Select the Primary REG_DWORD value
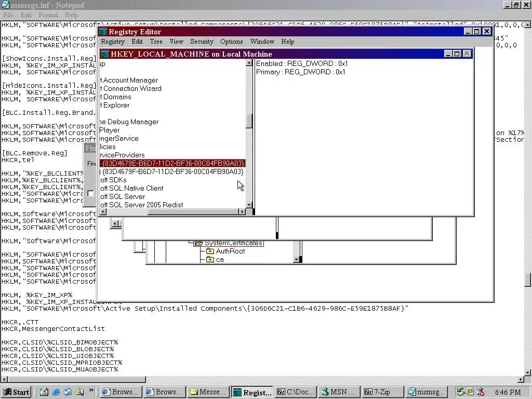The width and height of the screenshot is (532, 399). tap(301, 72)
